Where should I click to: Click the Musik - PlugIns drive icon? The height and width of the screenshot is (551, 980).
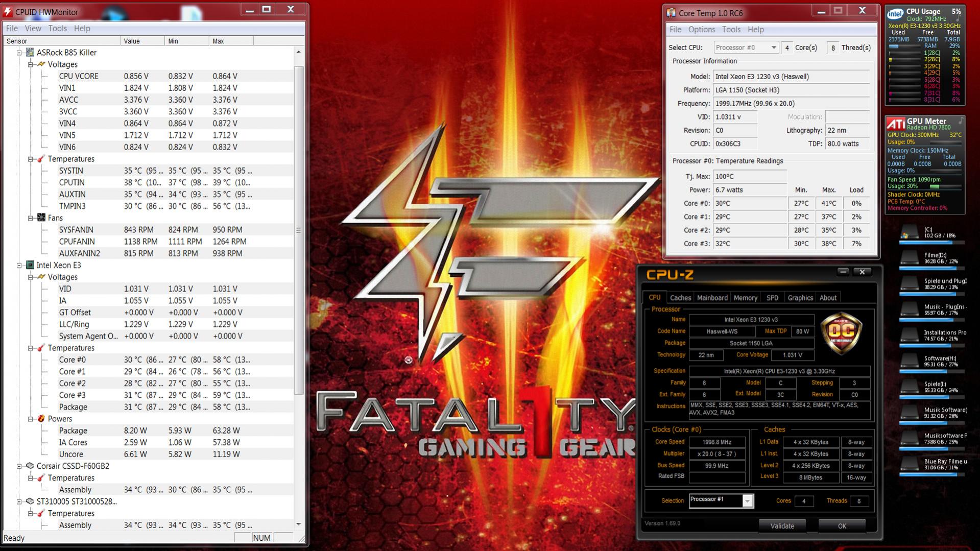[x=909, y=309]
